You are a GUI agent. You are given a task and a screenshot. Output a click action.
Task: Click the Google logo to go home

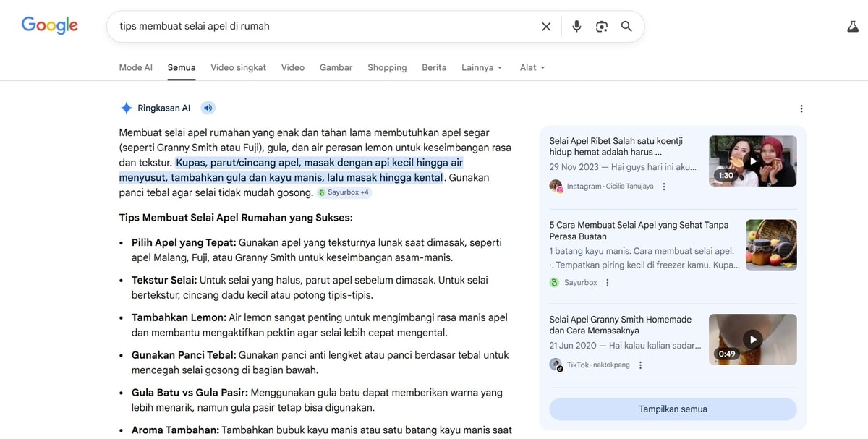click(x=48, y=25)
